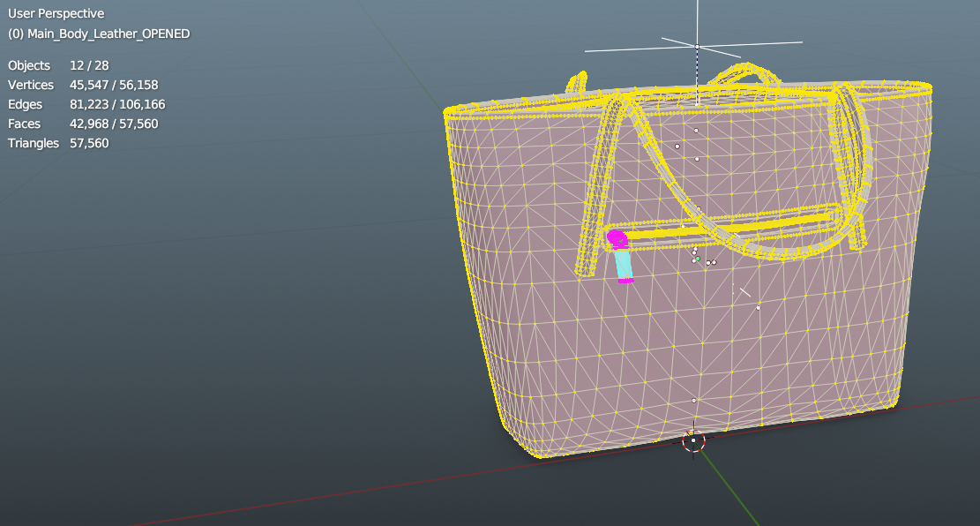Viewport: 980px width, 526px height.
Task: Select the cyan zipper pull tab
Action: pos(624,263)
